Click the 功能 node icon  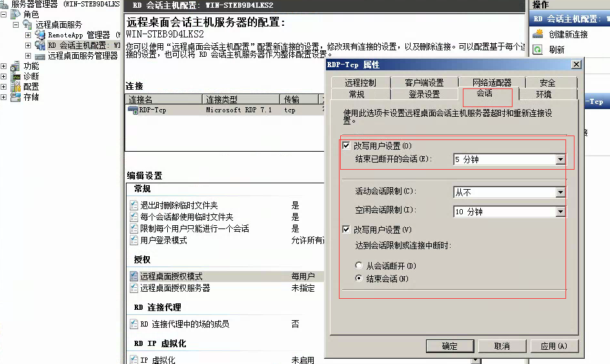(15, 66)
